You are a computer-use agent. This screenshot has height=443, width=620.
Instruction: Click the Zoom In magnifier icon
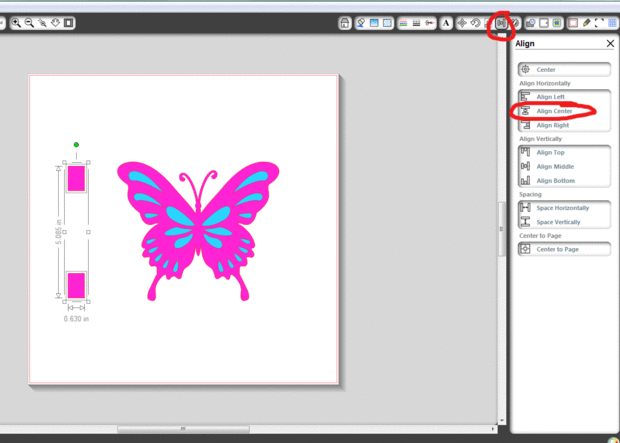16,23
